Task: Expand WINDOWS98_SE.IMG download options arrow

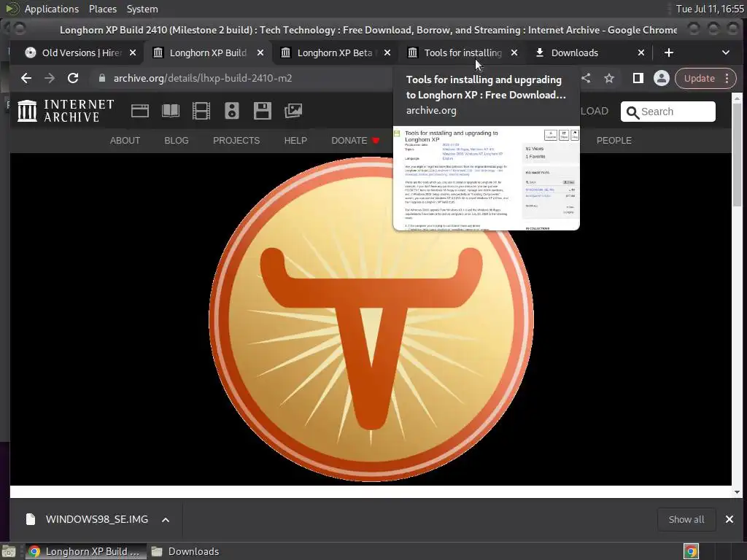Action: point(166,519)
